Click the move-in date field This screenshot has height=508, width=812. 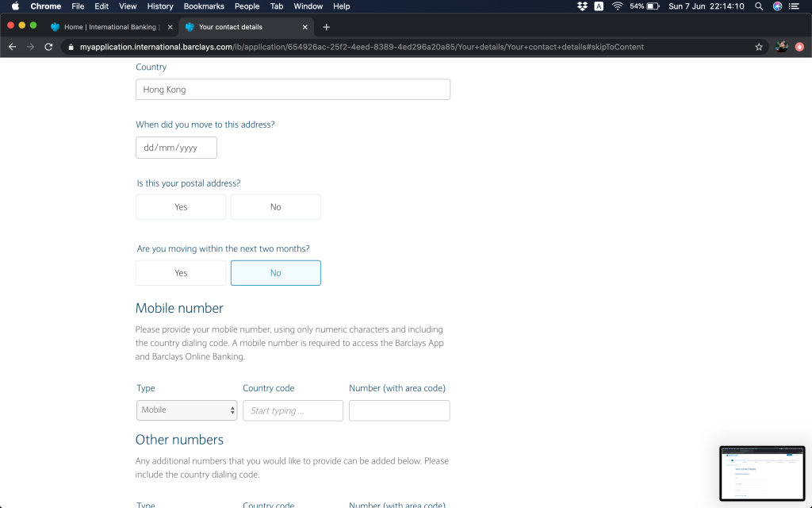(x=176, y=148)
